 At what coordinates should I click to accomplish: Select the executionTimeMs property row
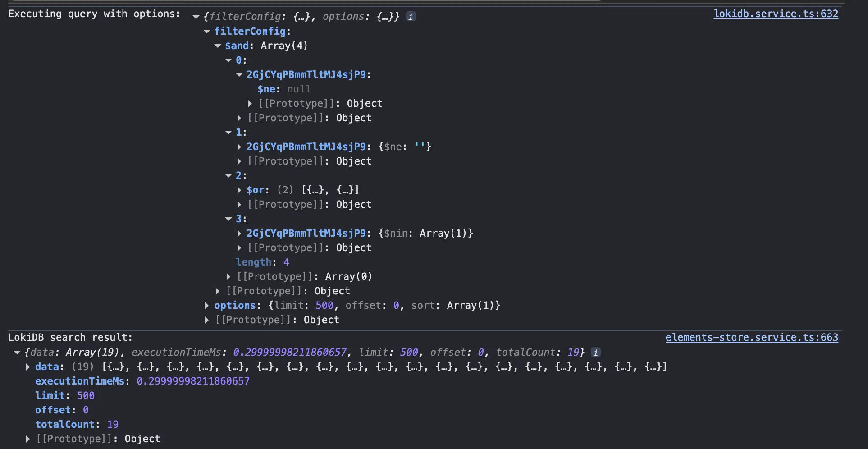pyautogui.click(x=142, y=381)
